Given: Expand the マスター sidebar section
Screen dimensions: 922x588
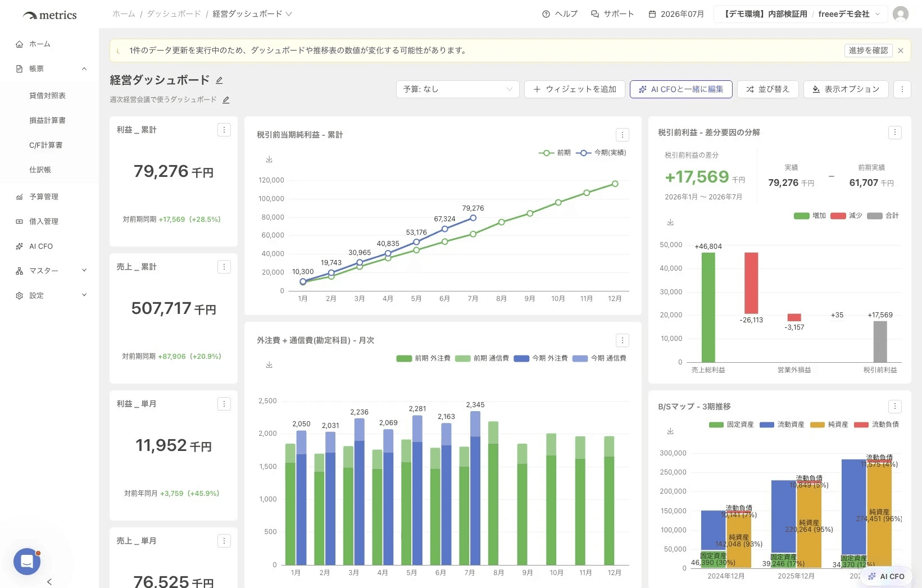Looking at the screenshot, I should click(x=51, y=271).
